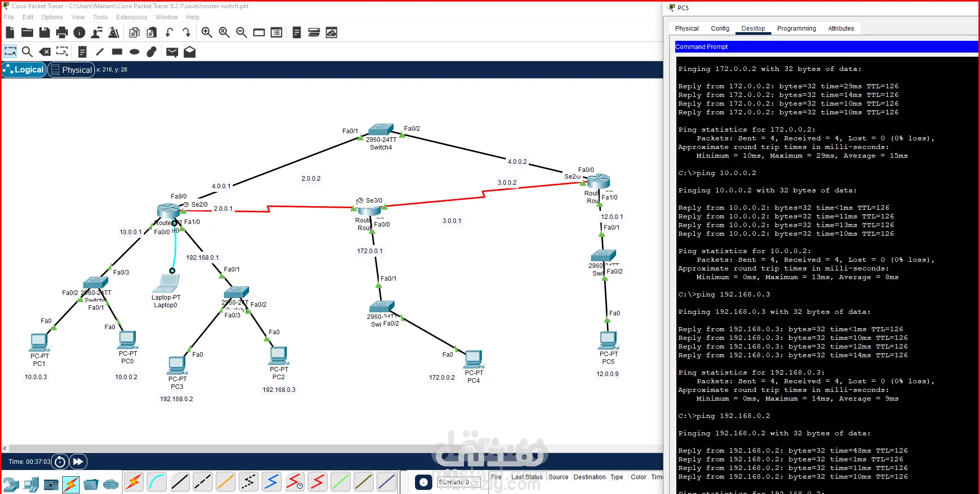
Task: Pick the fiber orange cable connection
Action: [x=226, y=482]
